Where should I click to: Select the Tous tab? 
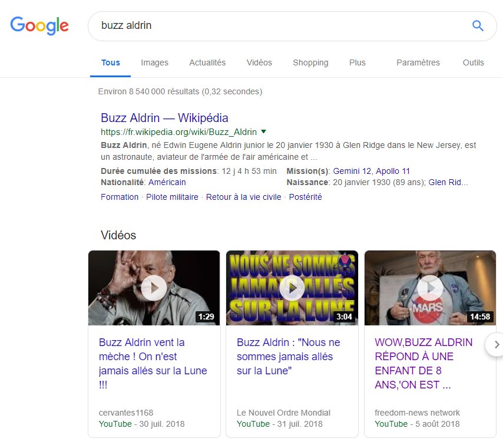pos(110,62)
